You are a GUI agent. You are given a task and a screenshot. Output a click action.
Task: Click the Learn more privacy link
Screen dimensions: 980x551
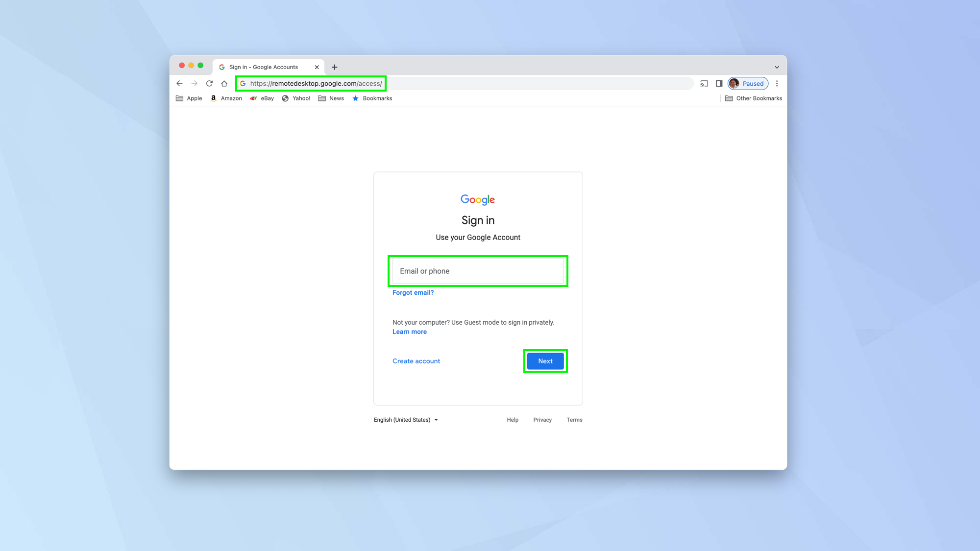coord(409,331)
